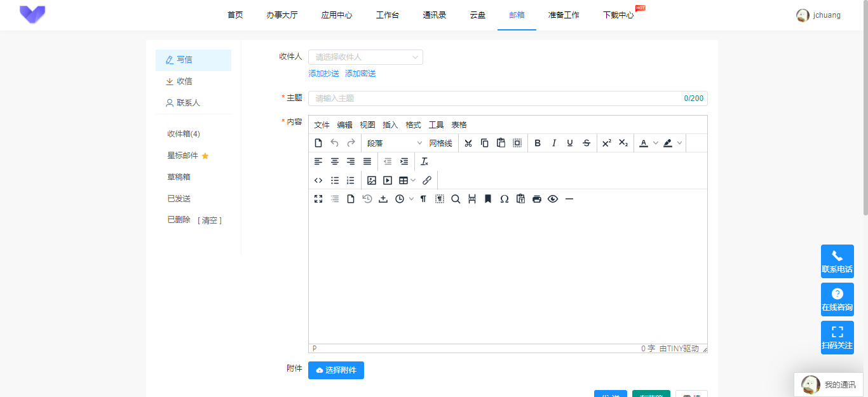The image size is (868, 397).
Task: Open find and replace magnifier icon
Action: click(456, 199)
